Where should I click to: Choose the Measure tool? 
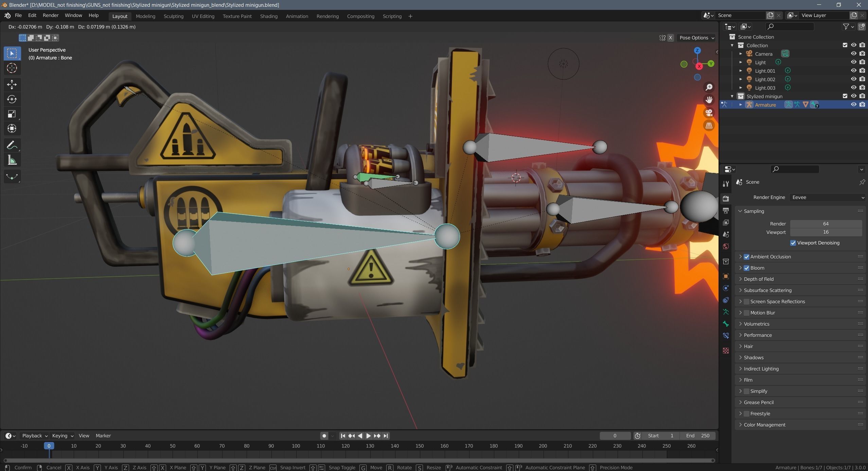[12, 160]
